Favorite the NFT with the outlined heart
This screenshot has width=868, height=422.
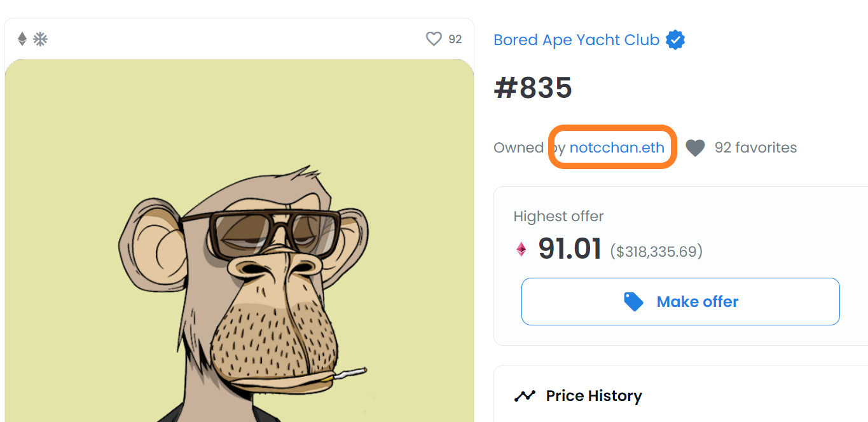coord(434,39)
